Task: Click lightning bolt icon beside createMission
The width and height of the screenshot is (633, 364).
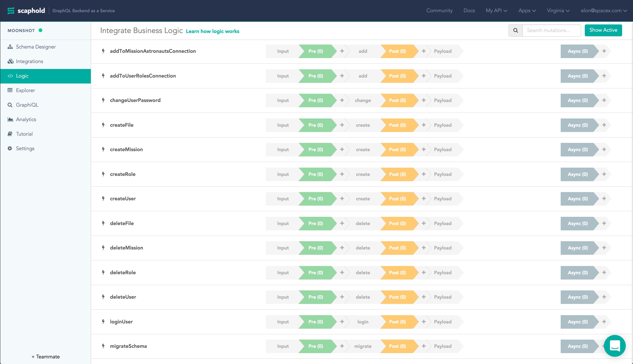Action: click(103, 149)
